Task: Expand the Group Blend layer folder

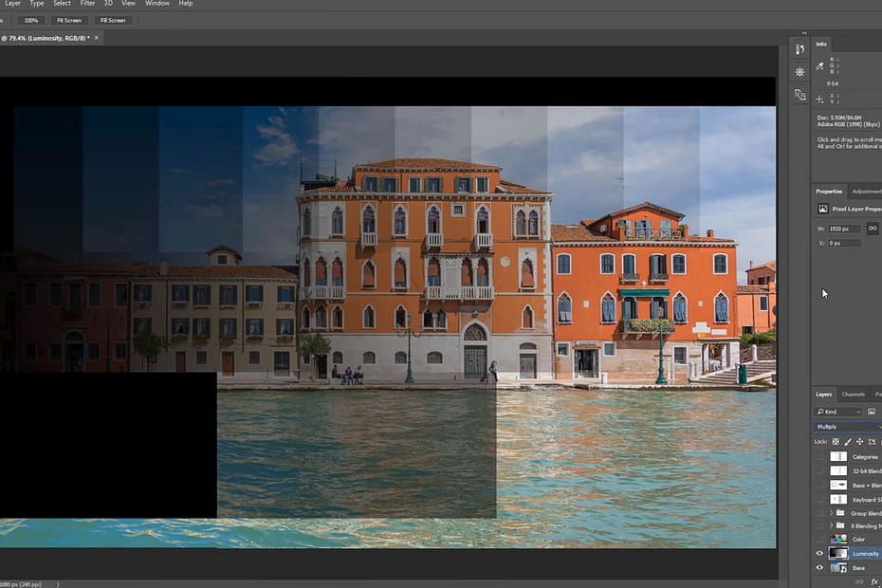Action: click(x=831, y=513)
